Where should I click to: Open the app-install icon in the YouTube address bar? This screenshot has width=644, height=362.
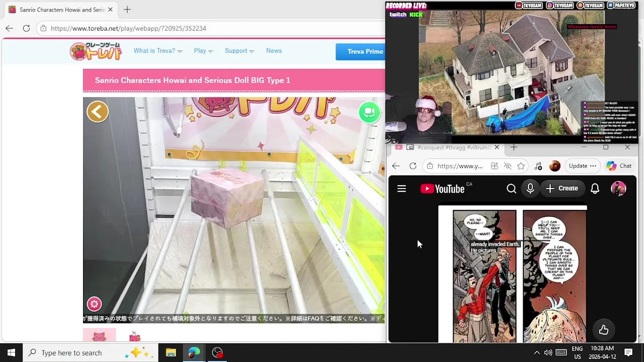click(495, 166)
